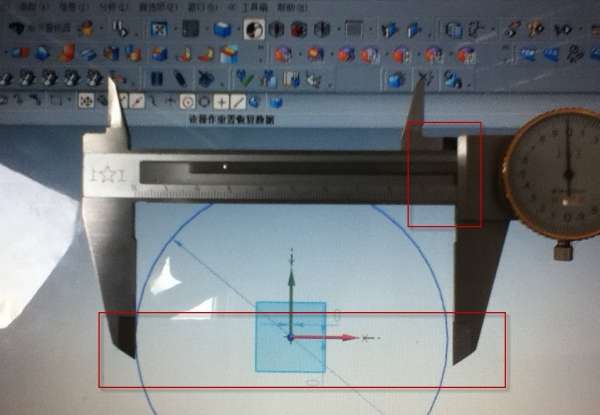
Task: Click the red X-axis arrow of the coordinate system
Action: point(324,337)
